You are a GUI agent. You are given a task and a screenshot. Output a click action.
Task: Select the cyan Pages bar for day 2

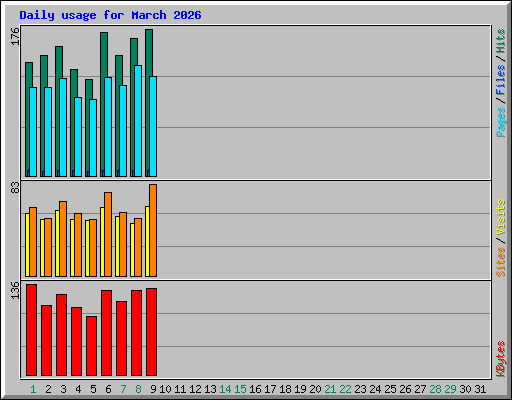point(48,132)
